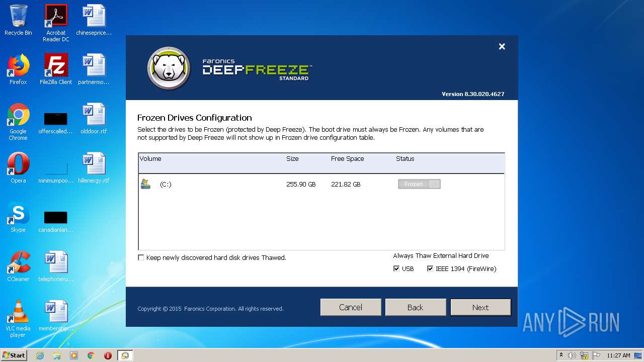Click the Volume column header

[150, 158]
